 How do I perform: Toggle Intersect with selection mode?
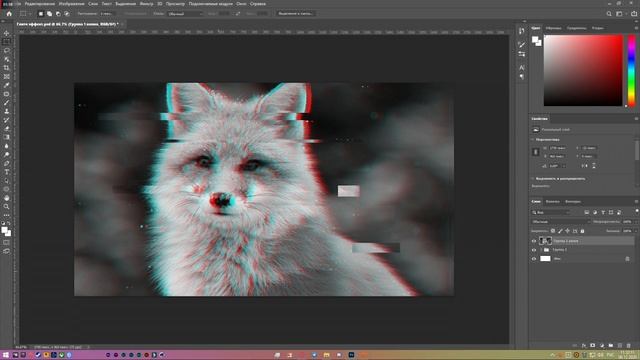[x=67, y=13]
